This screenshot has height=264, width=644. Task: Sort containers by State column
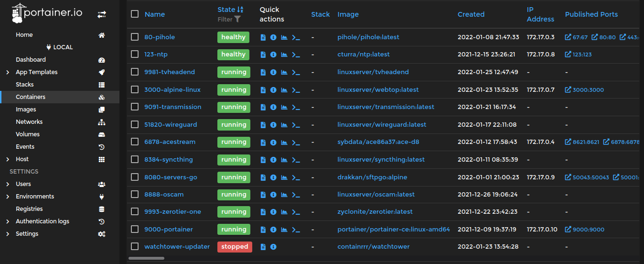230,10
